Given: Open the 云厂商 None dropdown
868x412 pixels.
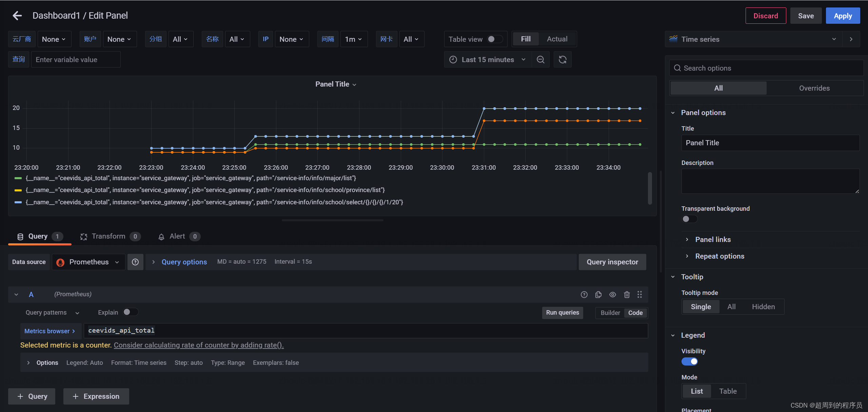Looking at the screenshot, I should click(x=54, y=39).
